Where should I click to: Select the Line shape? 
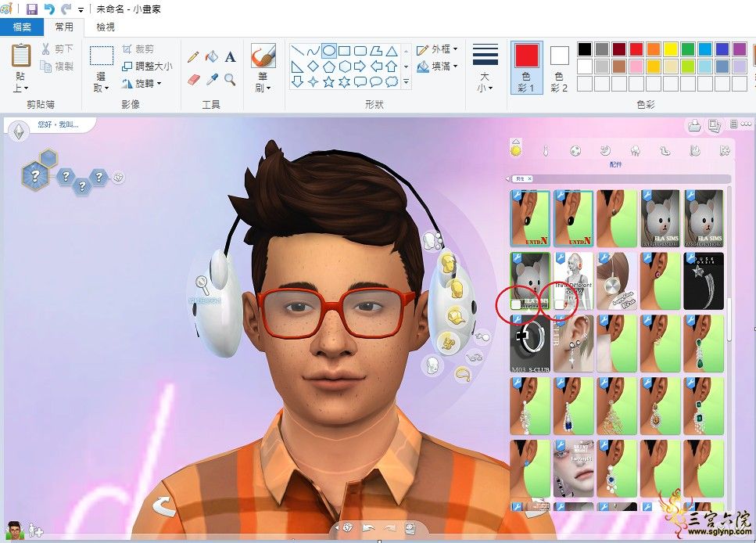coord(298,51)
